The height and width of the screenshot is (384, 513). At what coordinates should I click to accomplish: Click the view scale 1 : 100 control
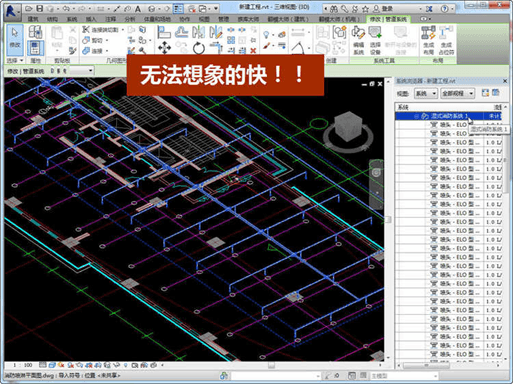coord(23,365)
